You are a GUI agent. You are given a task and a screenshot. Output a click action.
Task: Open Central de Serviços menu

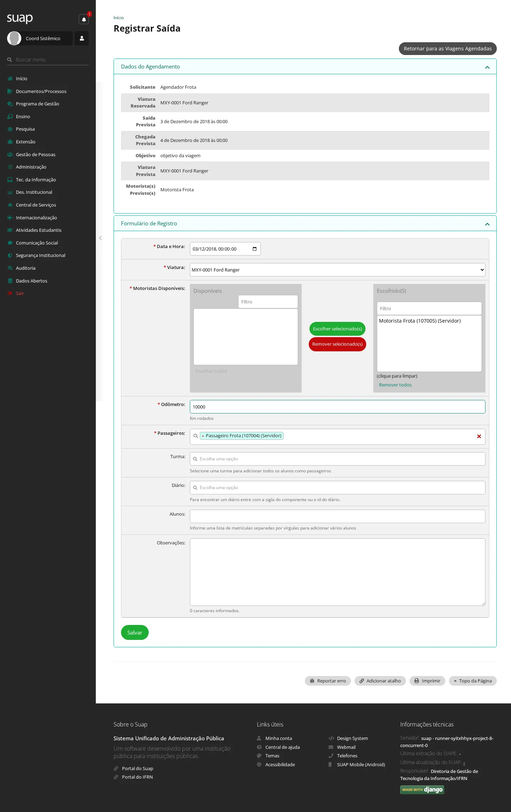pos(36,205)
